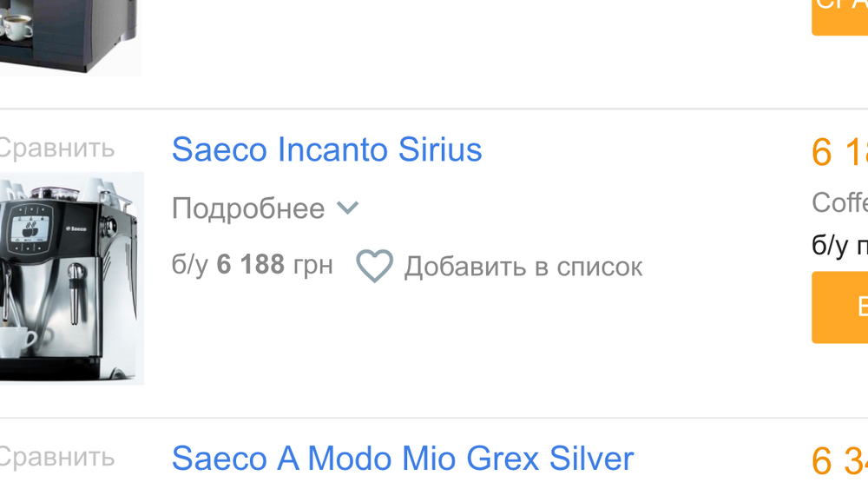Open the Saeco Incanto Sirius product link
The height and width of the screenshot is (489, 868).
click(x=326, y=149)
